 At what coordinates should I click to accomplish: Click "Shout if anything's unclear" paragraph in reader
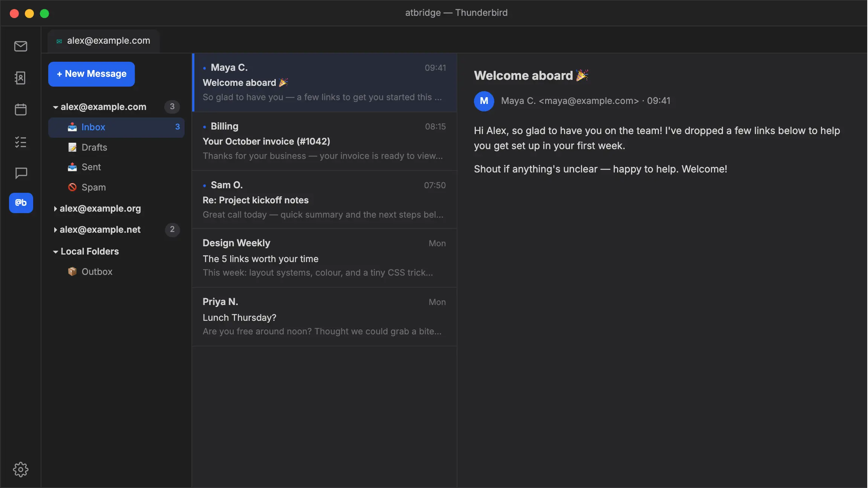601,169
